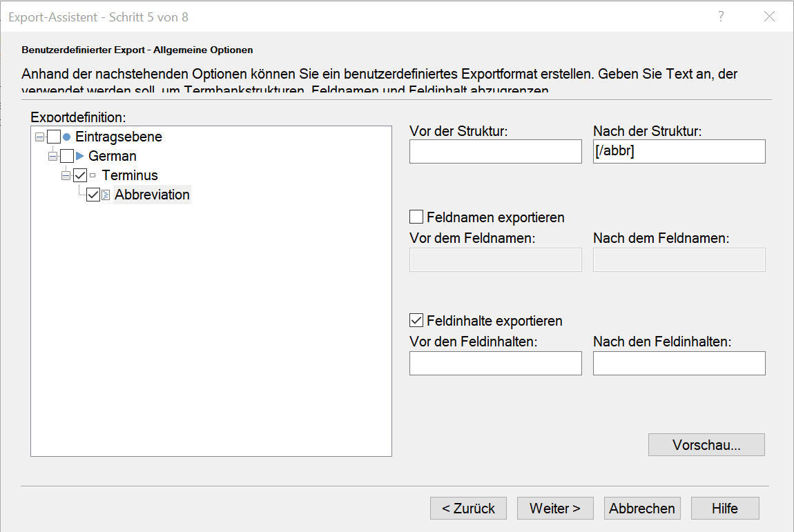Enable Feldnamen exportieren checkbox

point(416,217)
